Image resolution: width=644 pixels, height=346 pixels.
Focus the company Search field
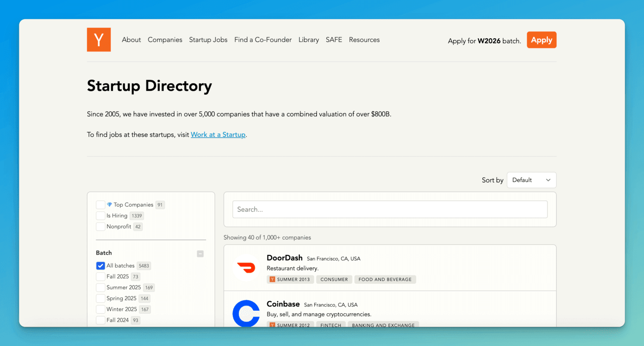(x=390, y=209)
